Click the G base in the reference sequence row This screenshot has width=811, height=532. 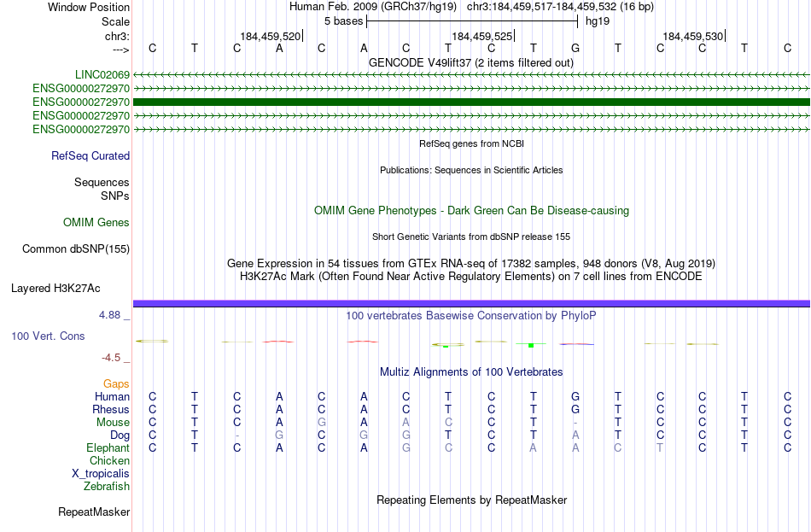575,48
